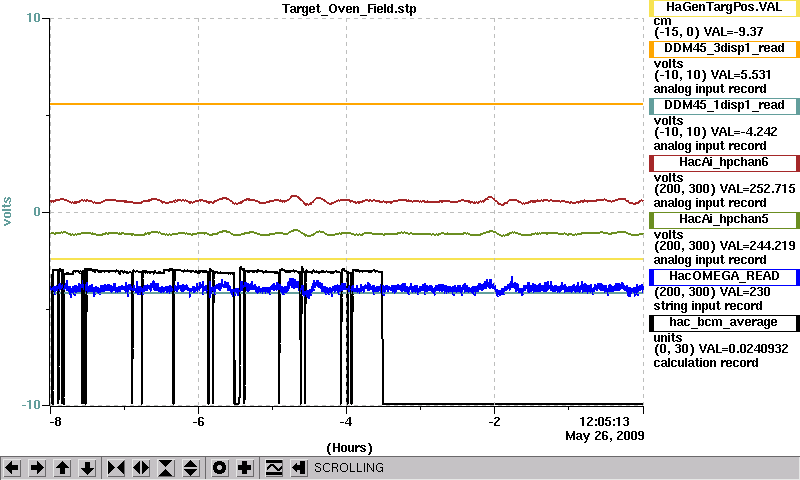Click the VAL=5.531 readout text
800x480 pixels.
point(741,75)
